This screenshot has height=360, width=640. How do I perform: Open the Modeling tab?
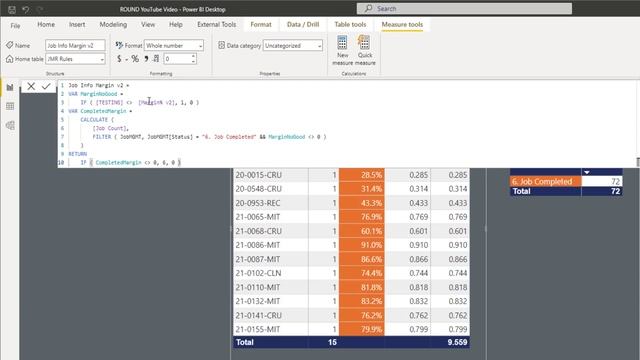pos(113,24)
